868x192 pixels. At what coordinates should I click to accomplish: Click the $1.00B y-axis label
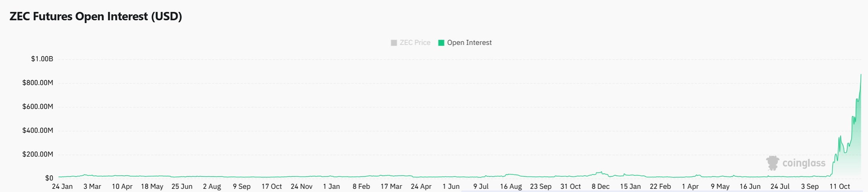42,59
